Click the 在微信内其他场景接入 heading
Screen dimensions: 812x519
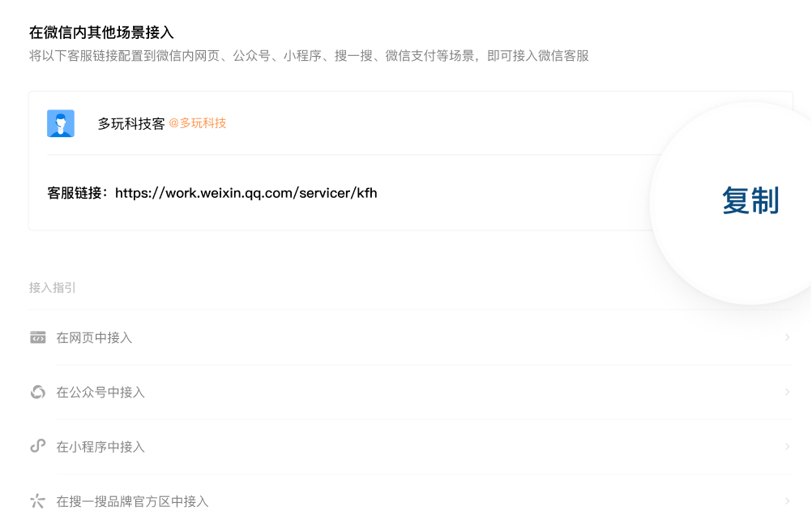101,32
